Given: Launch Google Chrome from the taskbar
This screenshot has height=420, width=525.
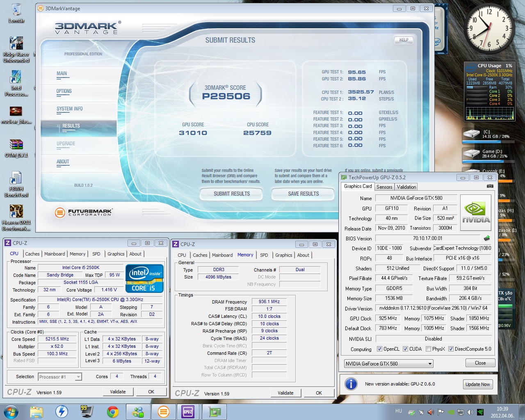Looking at the screenshot, I should click(112, 411).
